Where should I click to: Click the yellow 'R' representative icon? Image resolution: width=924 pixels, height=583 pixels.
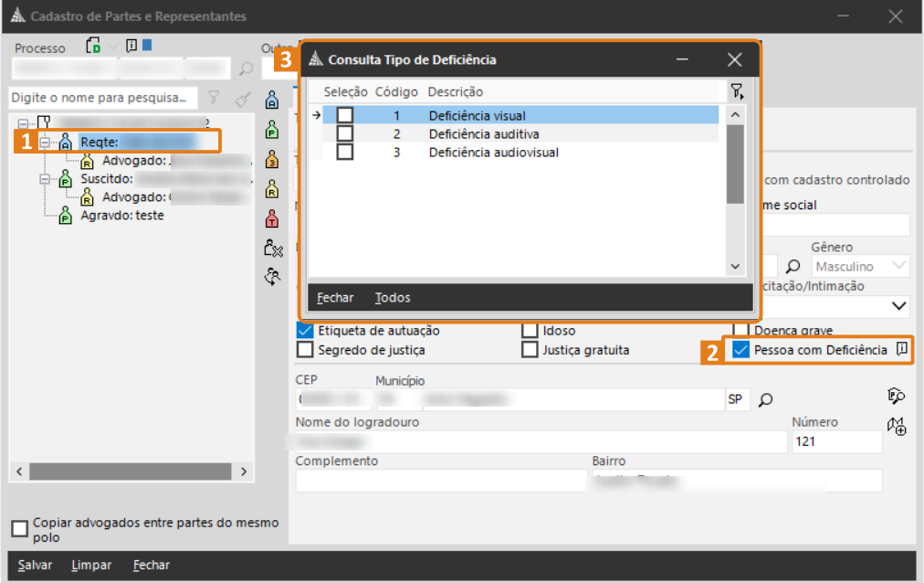tap(271, 189)
